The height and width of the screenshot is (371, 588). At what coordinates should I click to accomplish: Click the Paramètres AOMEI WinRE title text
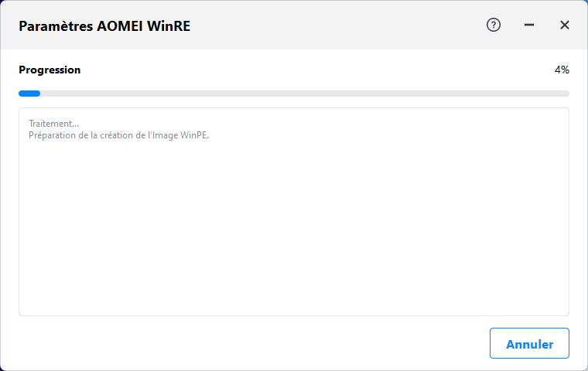pos(104,26)
